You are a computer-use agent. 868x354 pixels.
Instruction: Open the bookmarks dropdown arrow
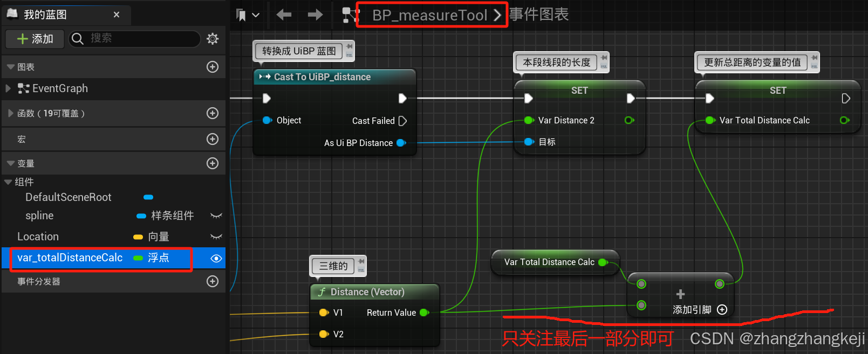click(x=256, y=15)
